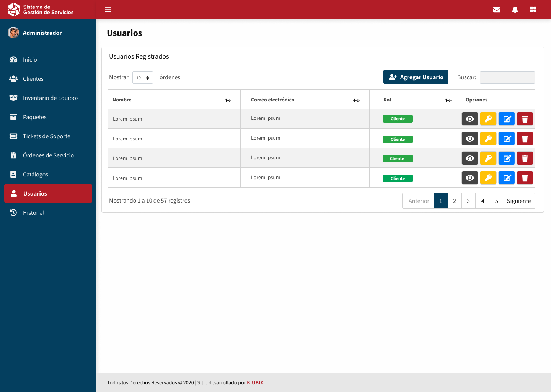View first row user with eye icon
Image resolution: width=551 pixels, height=392 pixels.
coord(470,119)
